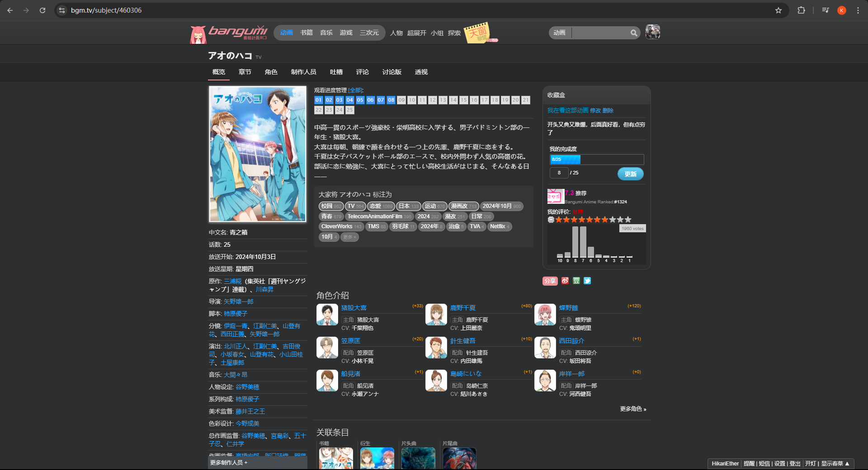Switch to the 章节 tab
Viewport: 868px width, 470px height.
[x=245, y=72]
